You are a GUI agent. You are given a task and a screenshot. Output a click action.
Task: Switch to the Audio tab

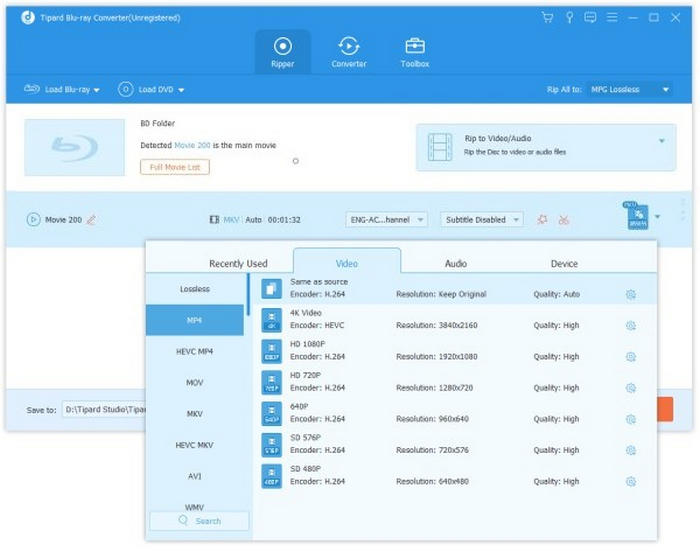455,263
